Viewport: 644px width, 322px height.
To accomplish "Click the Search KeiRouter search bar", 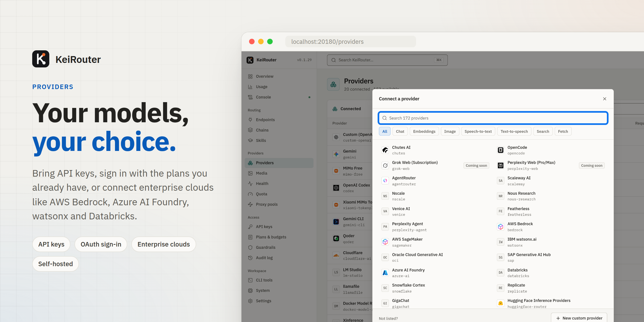I will point(387,60).
